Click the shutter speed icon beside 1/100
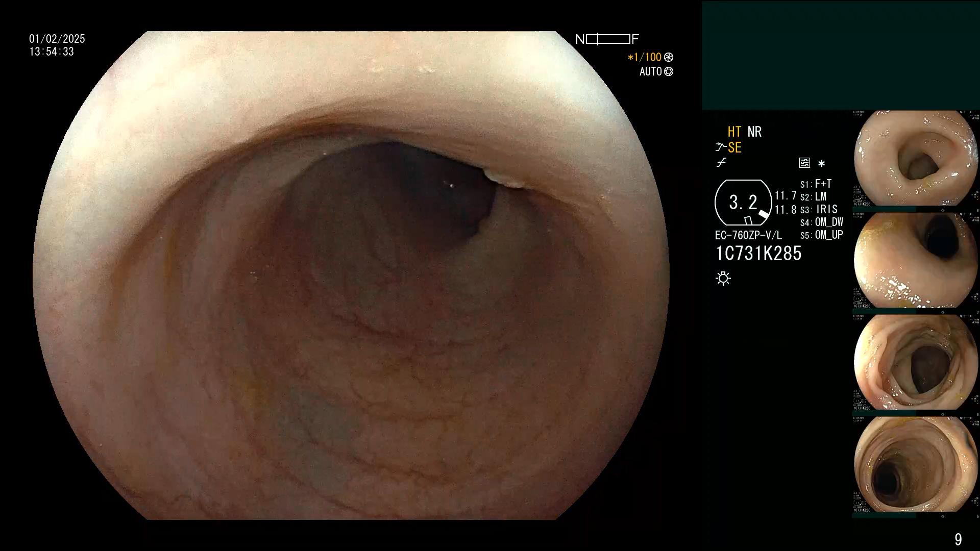 tap(669, 57)
